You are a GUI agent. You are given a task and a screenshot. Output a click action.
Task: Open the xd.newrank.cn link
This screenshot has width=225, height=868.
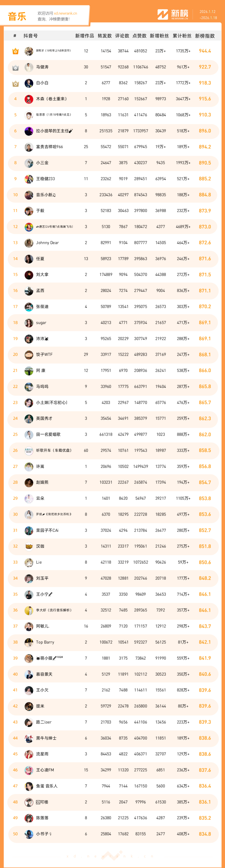[x=65, y=14]
